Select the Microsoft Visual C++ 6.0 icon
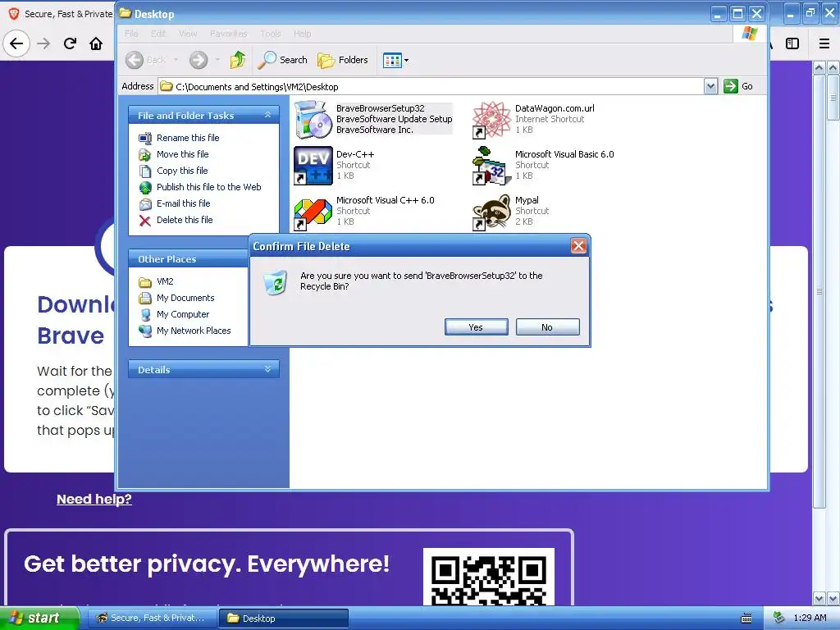Image resolution: width=840 pixels, height=630 pixels. [313, 212]
